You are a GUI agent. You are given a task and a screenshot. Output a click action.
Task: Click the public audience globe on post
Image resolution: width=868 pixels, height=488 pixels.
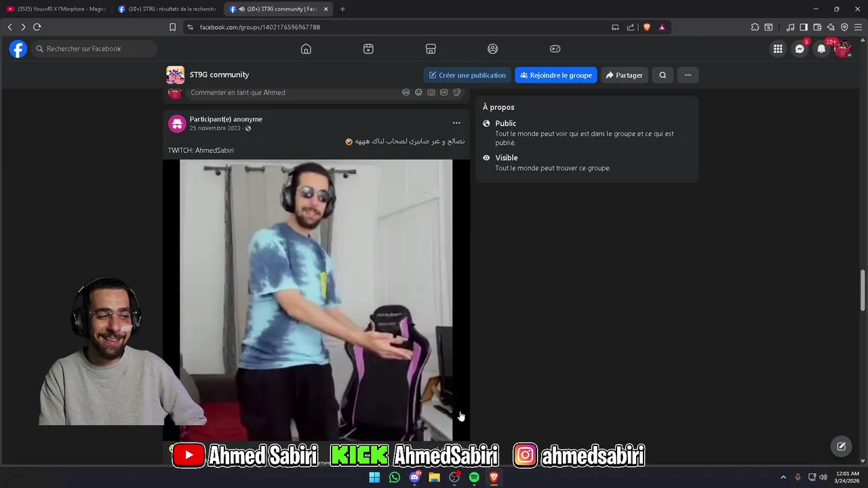tap(248, 129)
